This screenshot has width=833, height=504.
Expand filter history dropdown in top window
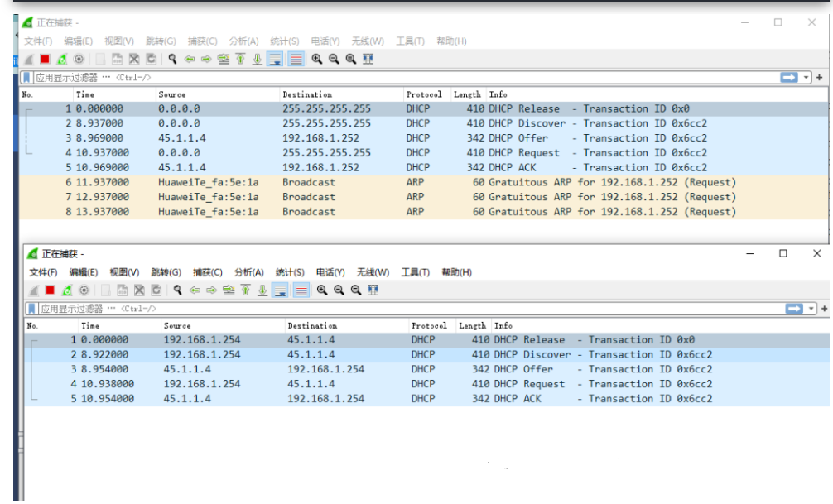[807, 78]
